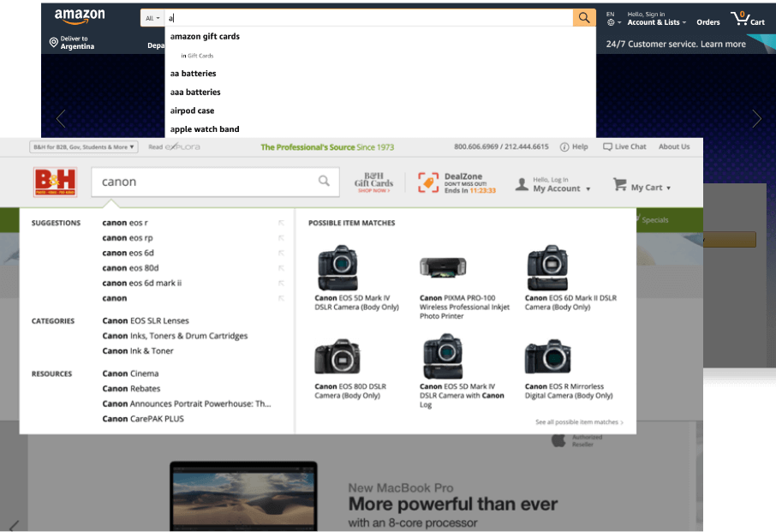The height and width of the screenshot is (532, 776).
Task: Click the B&H search field containing 'canon'
Action: pyautogui.click(x=215, y=182)
